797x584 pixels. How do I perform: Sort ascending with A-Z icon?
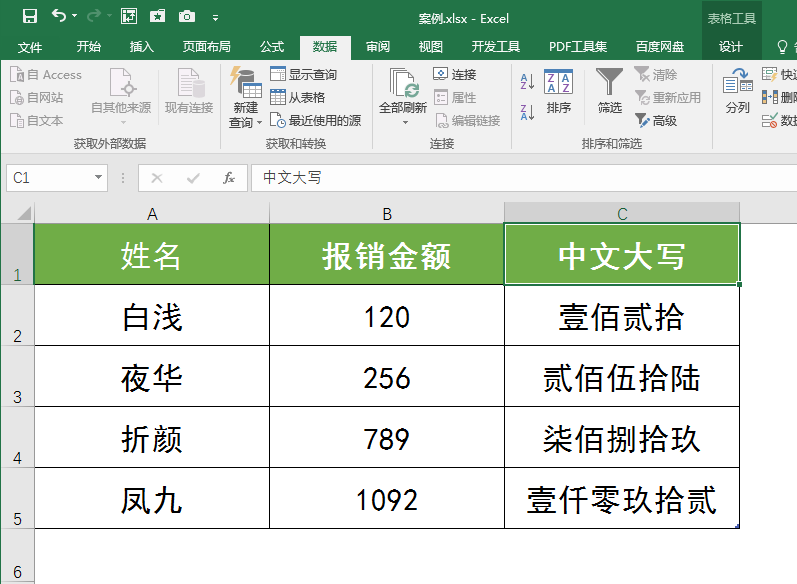point(527,82)
